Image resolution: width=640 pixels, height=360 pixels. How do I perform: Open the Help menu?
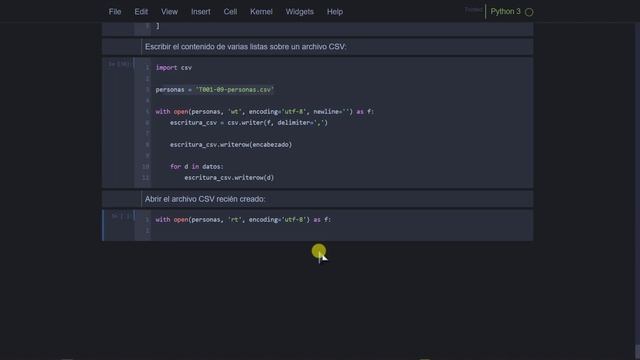tap(335, 12)
